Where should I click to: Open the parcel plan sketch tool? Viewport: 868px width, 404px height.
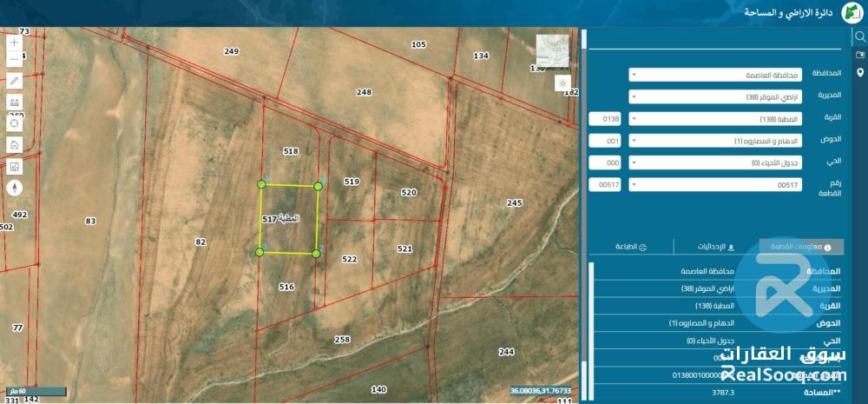point(15,166)
